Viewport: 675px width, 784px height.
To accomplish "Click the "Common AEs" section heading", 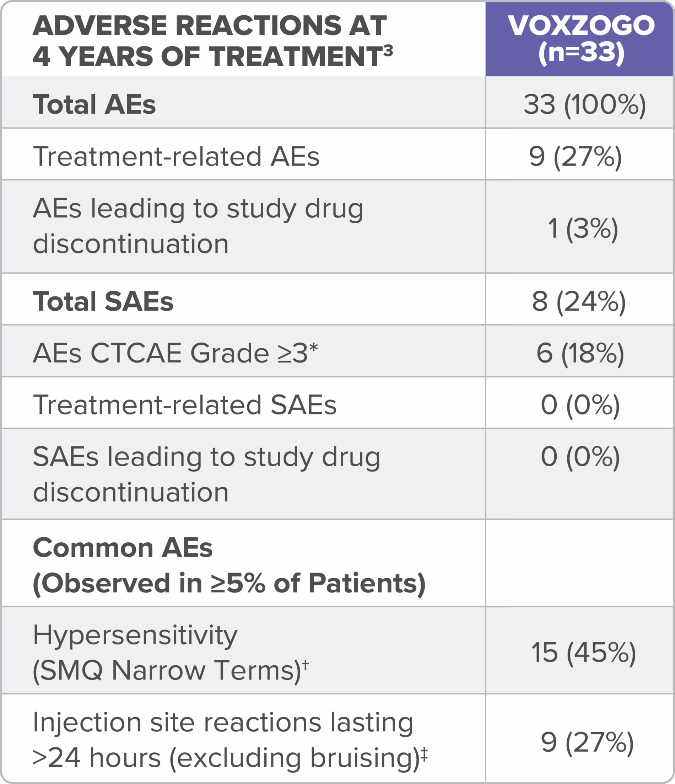I will pyautogui.click(x=123, y=548).
